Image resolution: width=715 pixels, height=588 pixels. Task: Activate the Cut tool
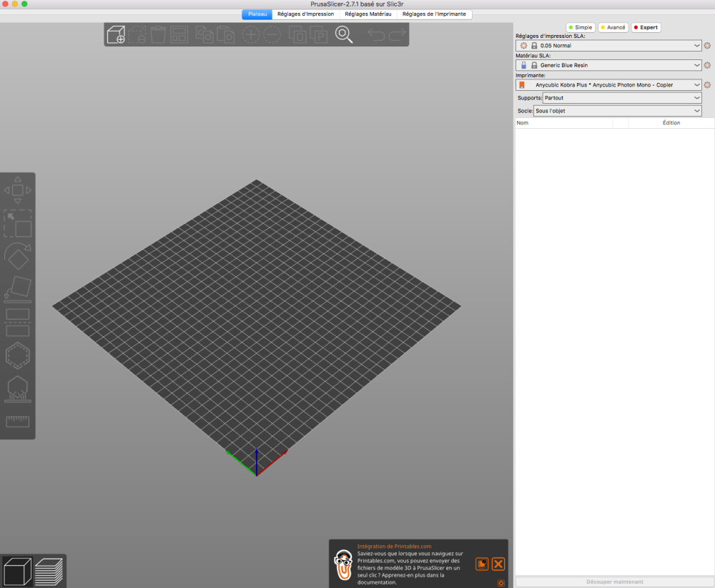pyautogui.click(x=18, y=323)
